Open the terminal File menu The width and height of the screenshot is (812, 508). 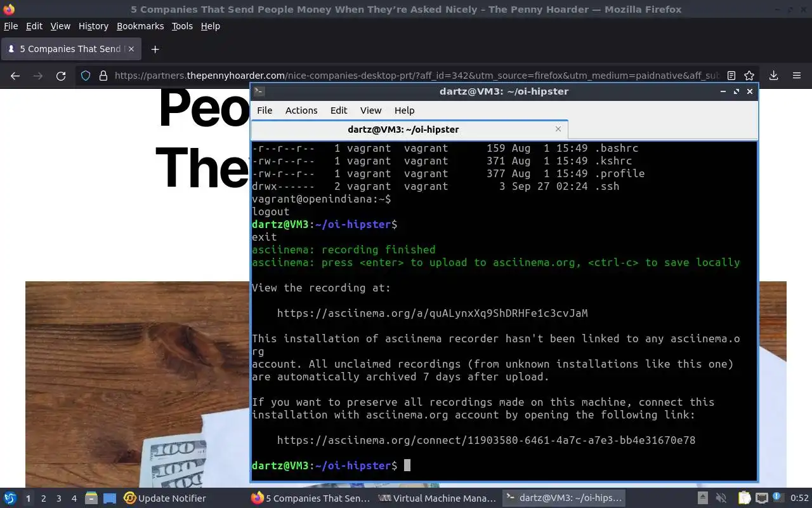click(x=265, y=110)
